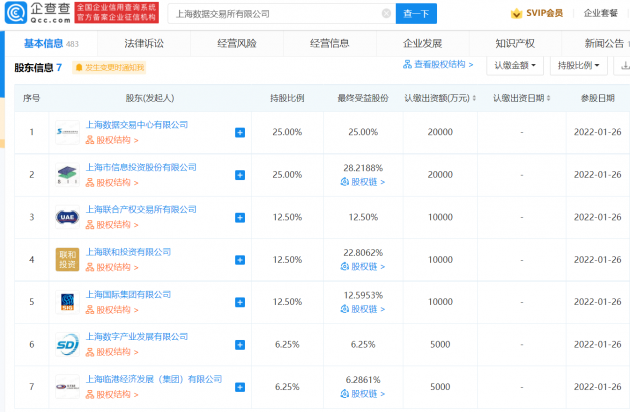This screenshot has height=412, width=630.
Task: Open 股权链 below 28.2188%
Action: 363,182
